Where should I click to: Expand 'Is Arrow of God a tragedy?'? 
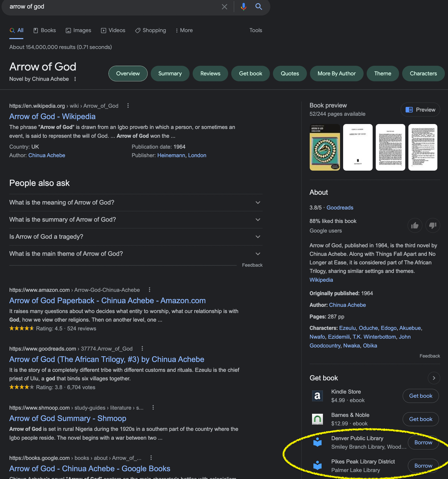click(x=136, y=237)
